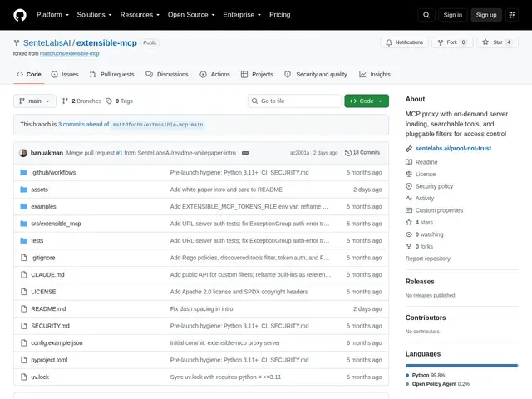Open the main branch selector dropdown
Viewport: 532px width, 399px height.
pos(35,101)
